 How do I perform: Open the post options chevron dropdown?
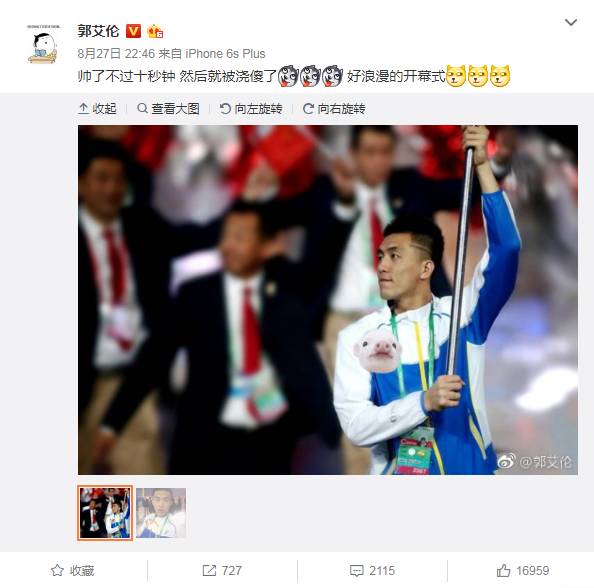(x=571, y=22)
